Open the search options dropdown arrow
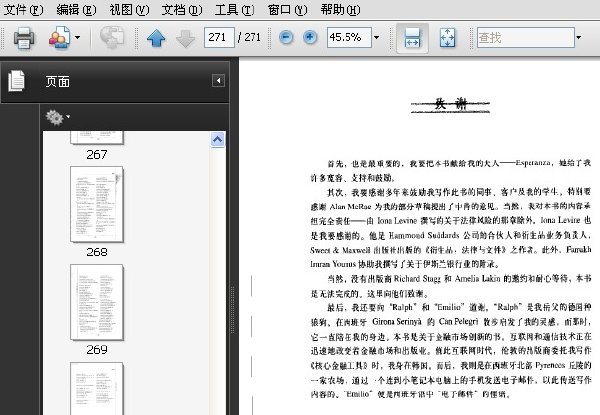Image resolution: width=600 pixels, height=415 pixels. [579, 37]
